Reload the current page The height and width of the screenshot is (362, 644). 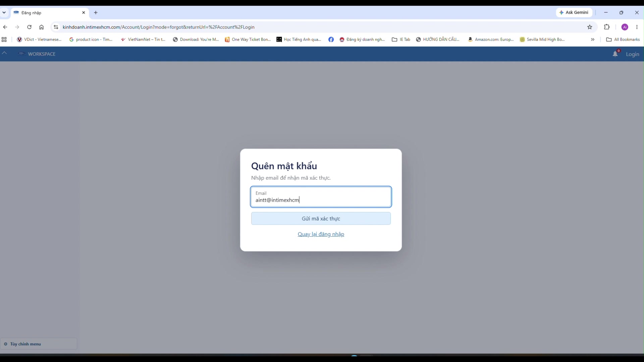click(30, 27)
